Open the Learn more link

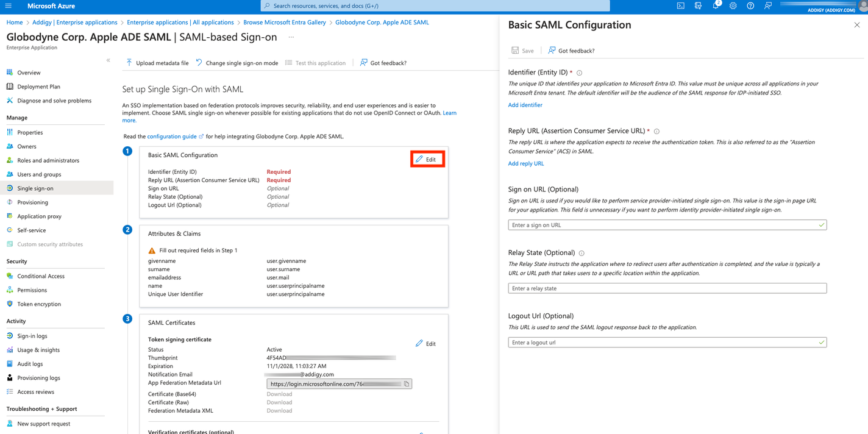[449, 113]
